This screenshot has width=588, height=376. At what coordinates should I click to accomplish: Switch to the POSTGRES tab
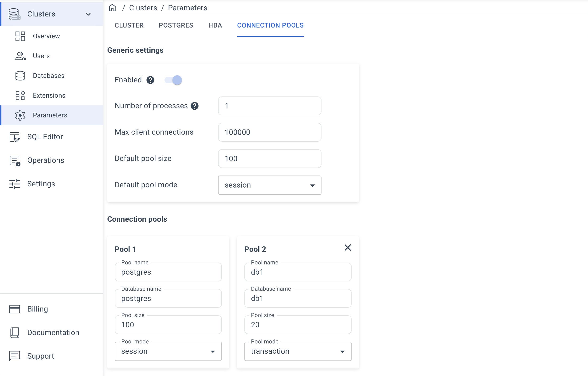[x=176, y=25]
